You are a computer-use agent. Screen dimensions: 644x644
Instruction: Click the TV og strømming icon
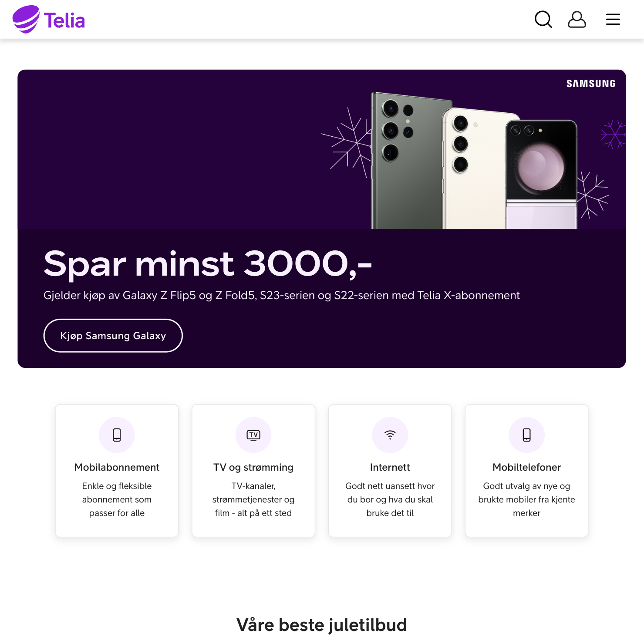253,435
